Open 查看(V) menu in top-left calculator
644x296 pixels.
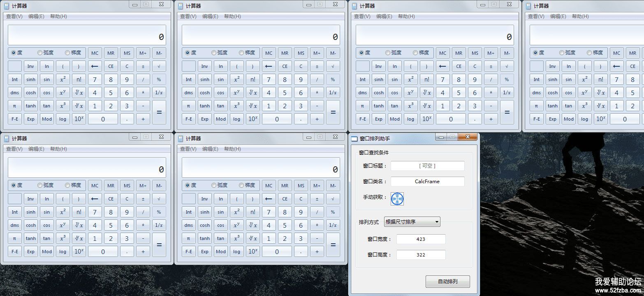coord(14,16)
